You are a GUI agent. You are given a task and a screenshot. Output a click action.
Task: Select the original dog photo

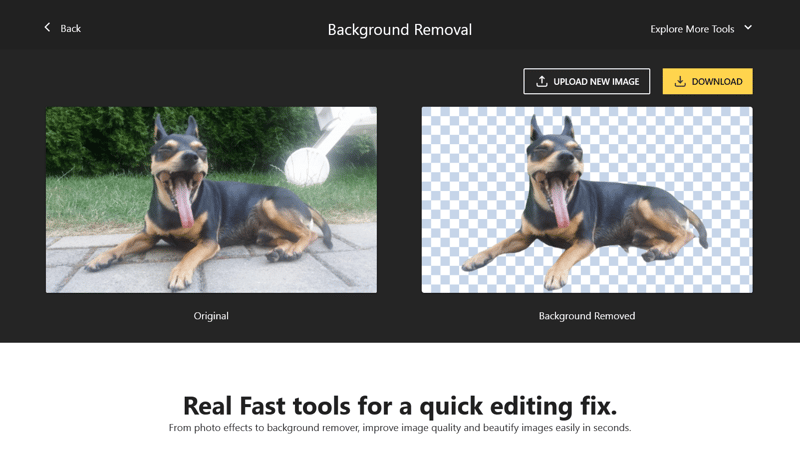[x=211, y=199]
